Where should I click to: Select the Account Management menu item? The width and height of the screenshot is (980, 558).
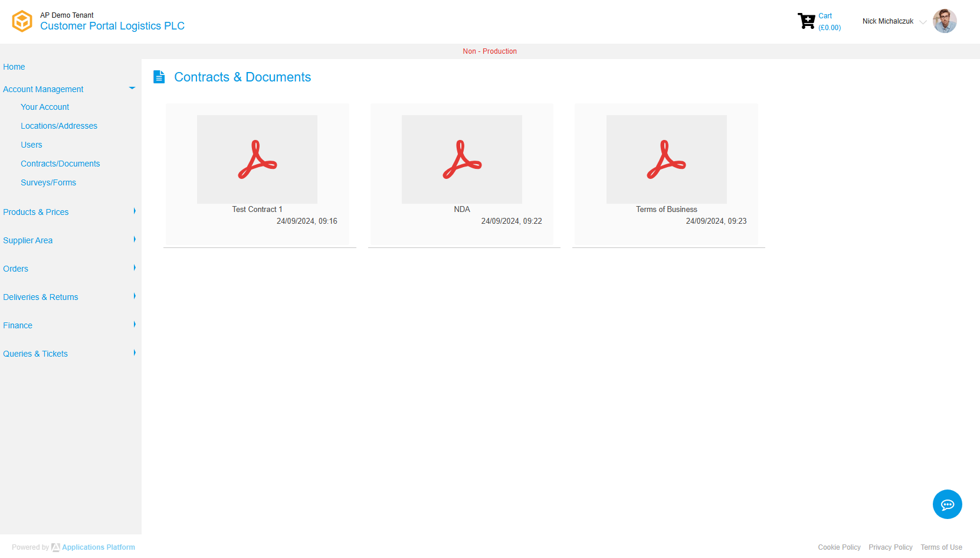coord(43,89)
